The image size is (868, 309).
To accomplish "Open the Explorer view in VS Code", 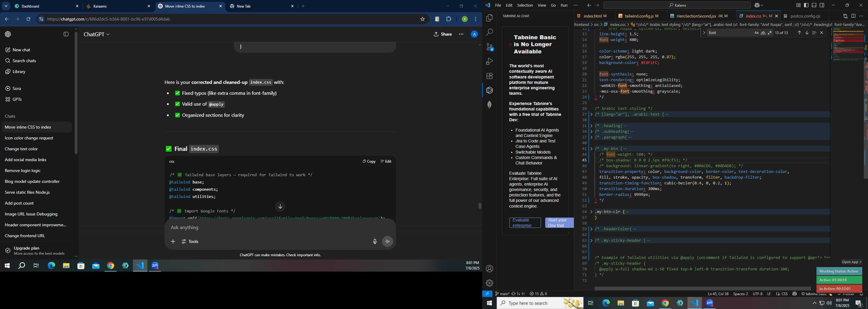I will pyautogui.click(x=489, y=18).
